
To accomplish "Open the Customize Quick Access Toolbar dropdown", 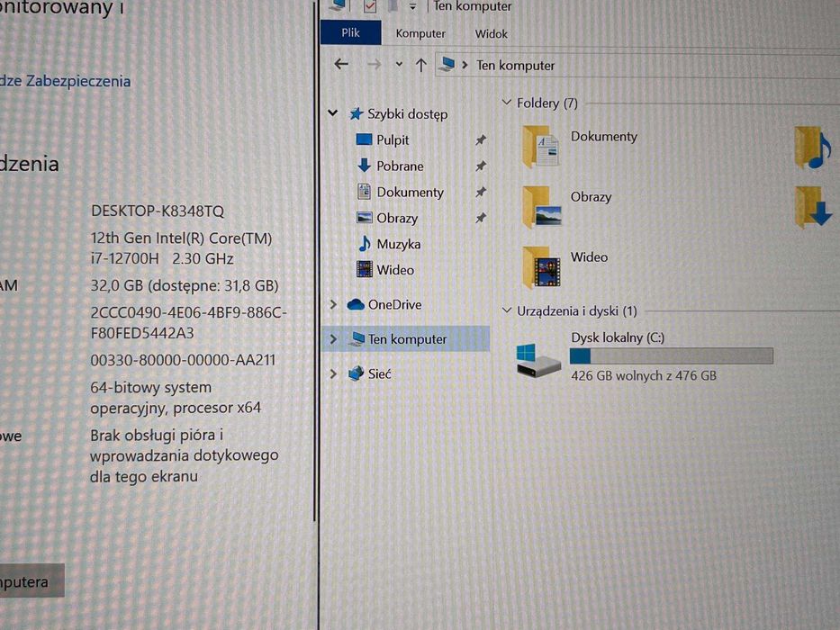I will (412, 7).
